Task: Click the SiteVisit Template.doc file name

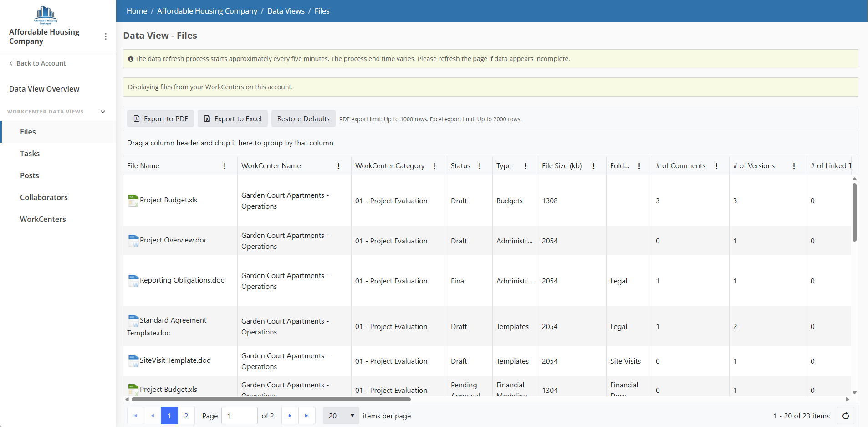Action: tap(175, 360)
